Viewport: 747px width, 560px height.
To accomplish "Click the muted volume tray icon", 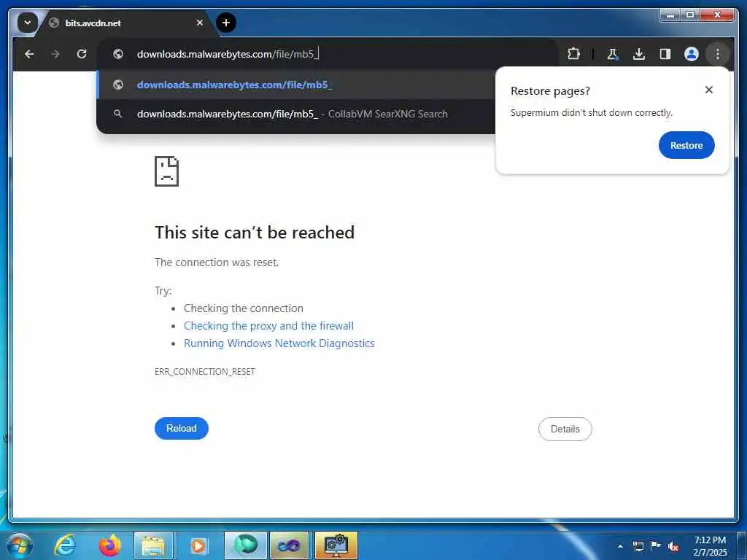I will coord(673,546).
